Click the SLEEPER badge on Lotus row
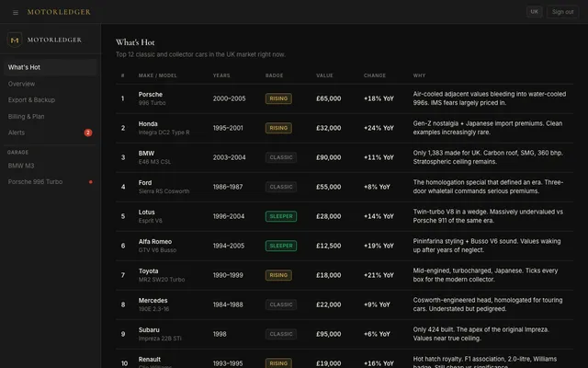The height and width of the screenshot is (368, 588). pos(281,216)
